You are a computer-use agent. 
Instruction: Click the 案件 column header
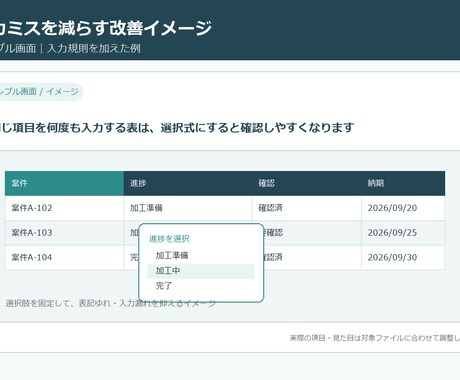[x=64, y=183]
